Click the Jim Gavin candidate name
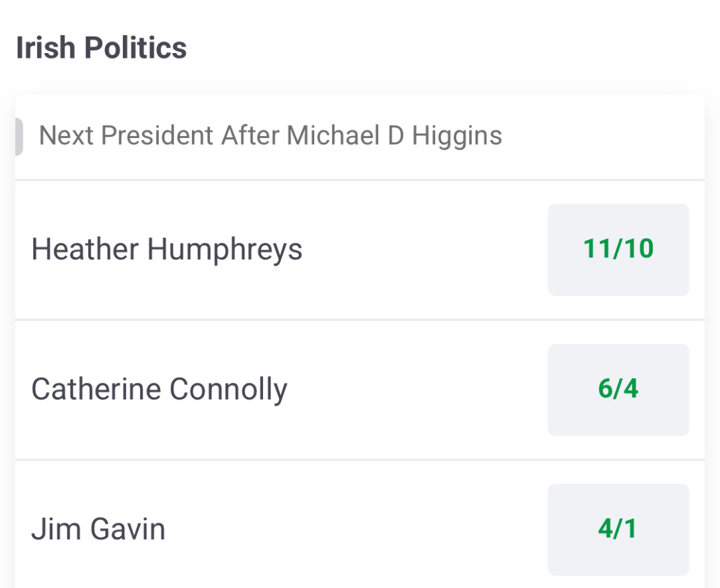Viewport: 720px width, 588px height. (98, 530)
